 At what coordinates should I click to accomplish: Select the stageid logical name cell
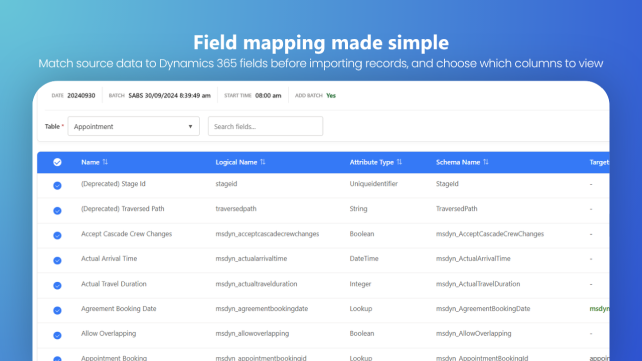pos(226,184)
